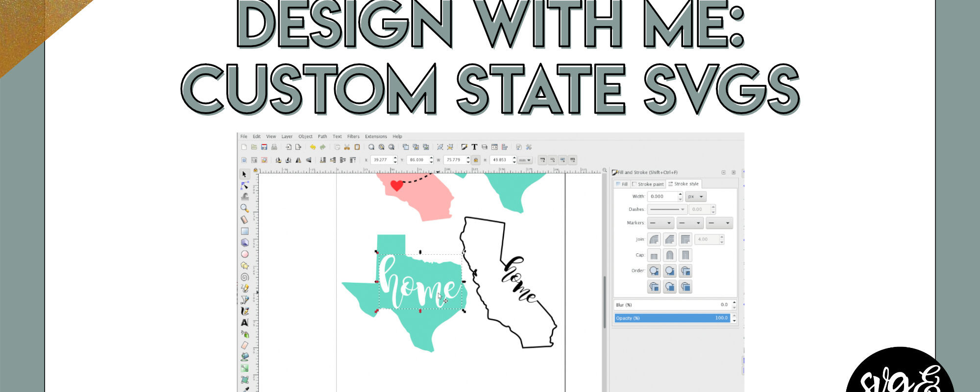This screenshot has height=392, width=980.
Task: Click the Undo yellow arrow
Action: [313, 147]
